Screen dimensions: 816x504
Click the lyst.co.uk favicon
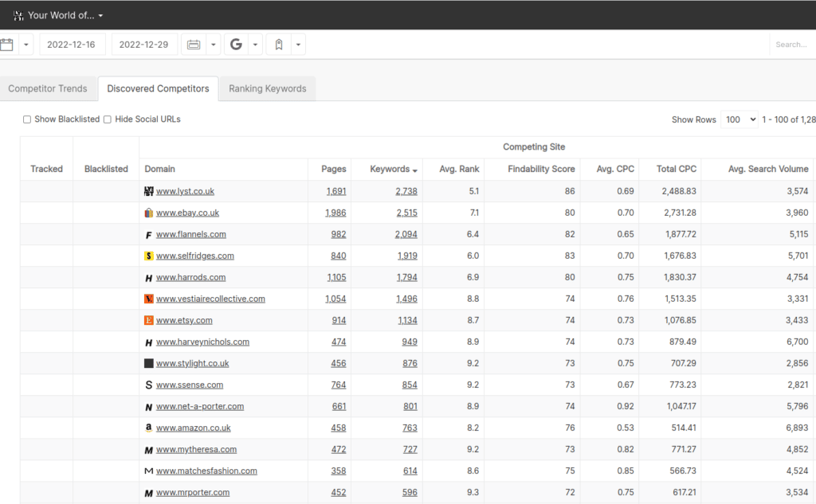(x=149, y=191)
